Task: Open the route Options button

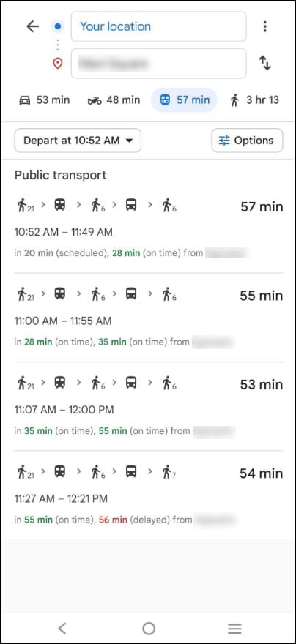Action: click(x=247, y=141)
